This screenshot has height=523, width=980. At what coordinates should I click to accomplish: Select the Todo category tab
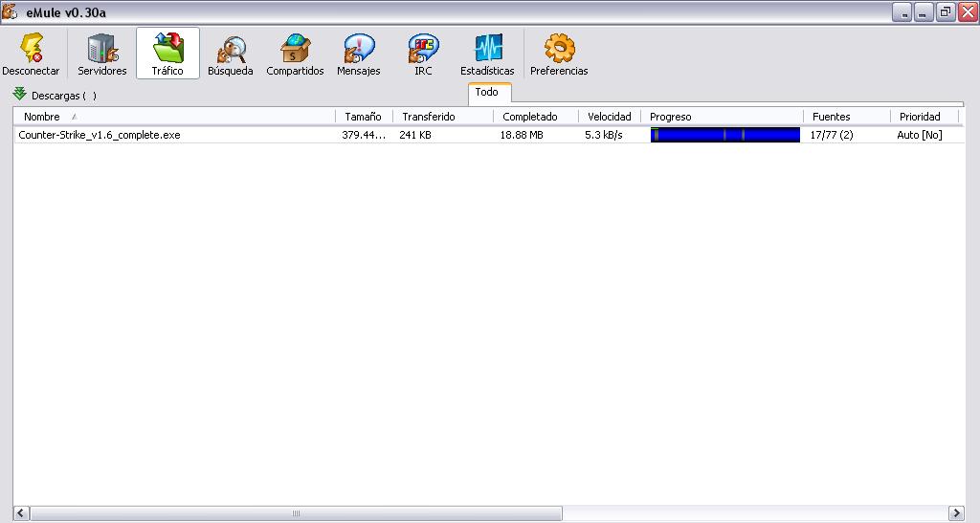click(487, 93)
